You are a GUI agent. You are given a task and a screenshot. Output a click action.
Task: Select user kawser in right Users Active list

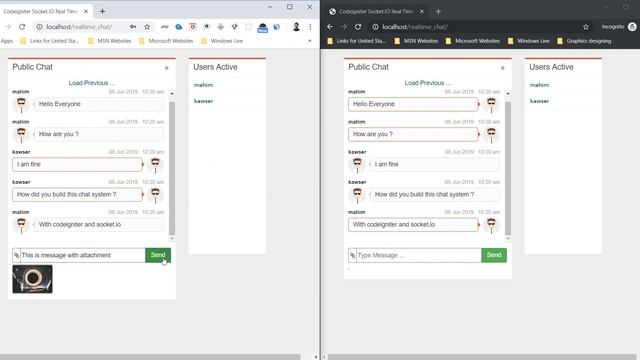click(x=539, y=101)
